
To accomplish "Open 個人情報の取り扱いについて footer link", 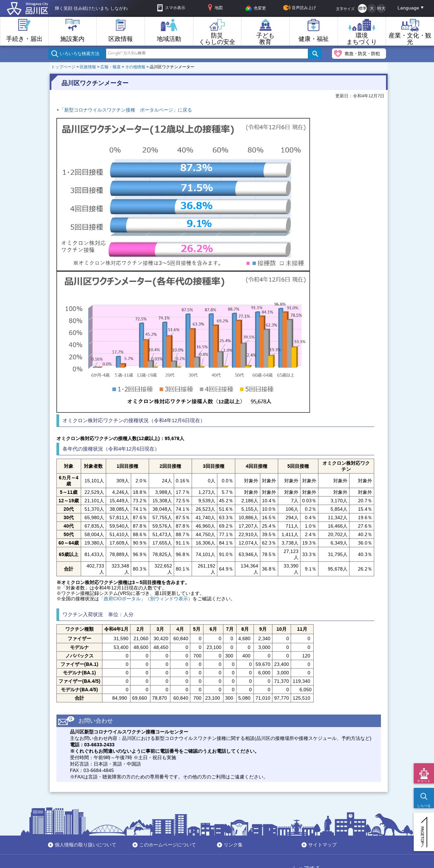I will pos(82,845).
